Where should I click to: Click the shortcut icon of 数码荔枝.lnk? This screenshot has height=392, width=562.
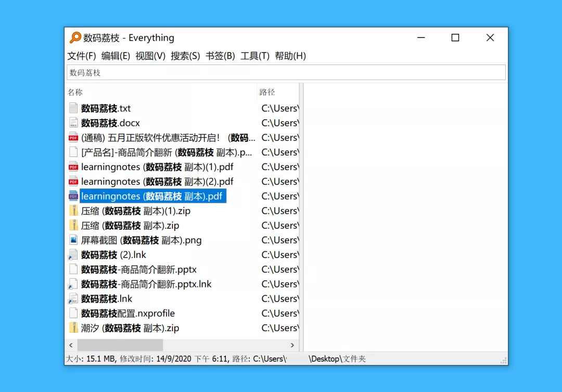coord(73,298)
